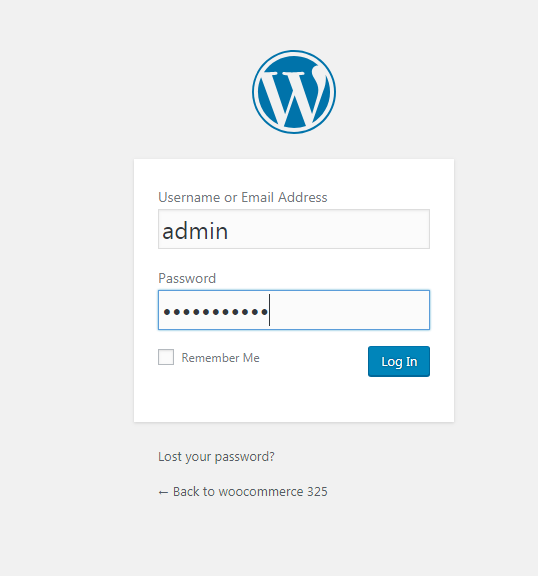Submit the form with the blue Log In button
Viewport: 538px width, 576px height.
tap(399, 361)
